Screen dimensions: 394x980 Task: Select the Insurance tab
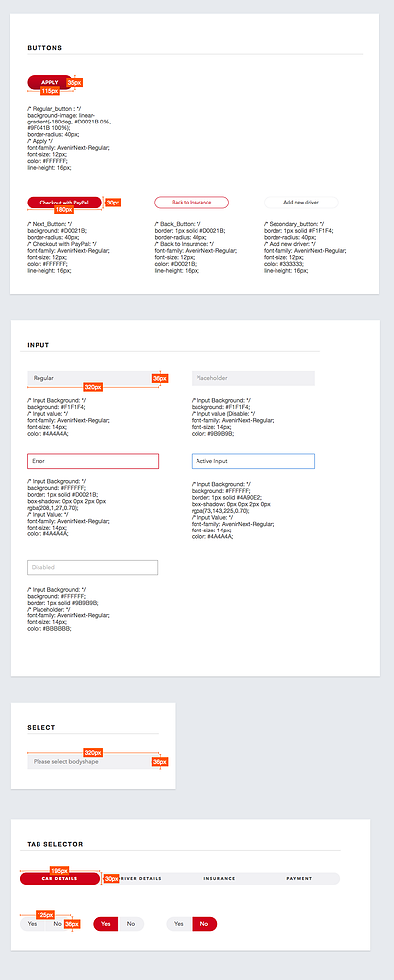click(x=220, y=879)
